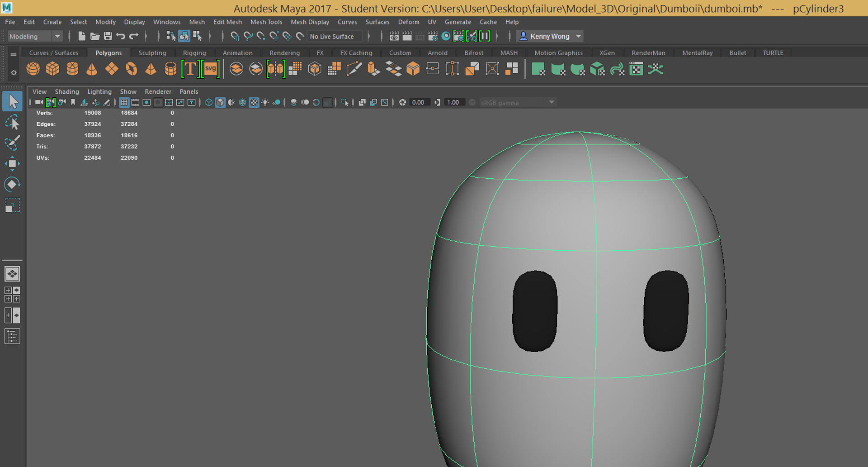Screen dimensions: 868x467
Task: Click the No Live Surface button
Action: click(x=335, y=36)
